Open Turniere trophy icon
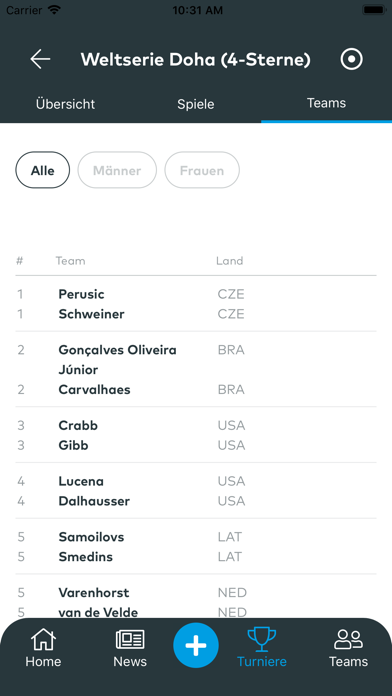This screenshot has width=392, height=696. pos(262,640)
